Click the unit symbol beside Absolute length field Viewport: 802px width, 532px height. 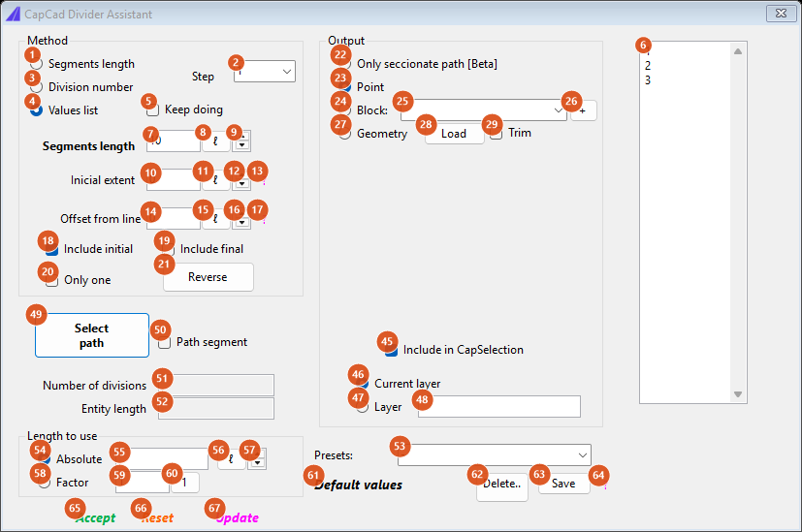pos(231,459)
